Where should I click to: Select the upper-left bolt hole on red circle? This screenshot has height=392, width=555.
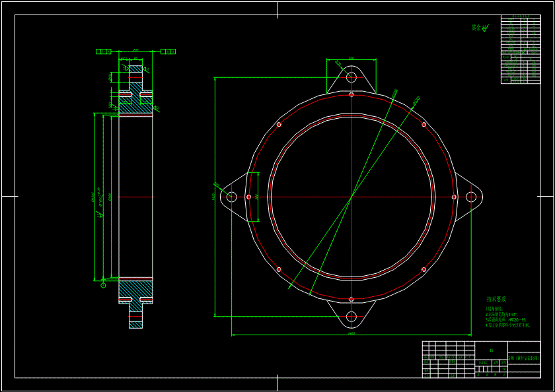click(x=279, y=125)
